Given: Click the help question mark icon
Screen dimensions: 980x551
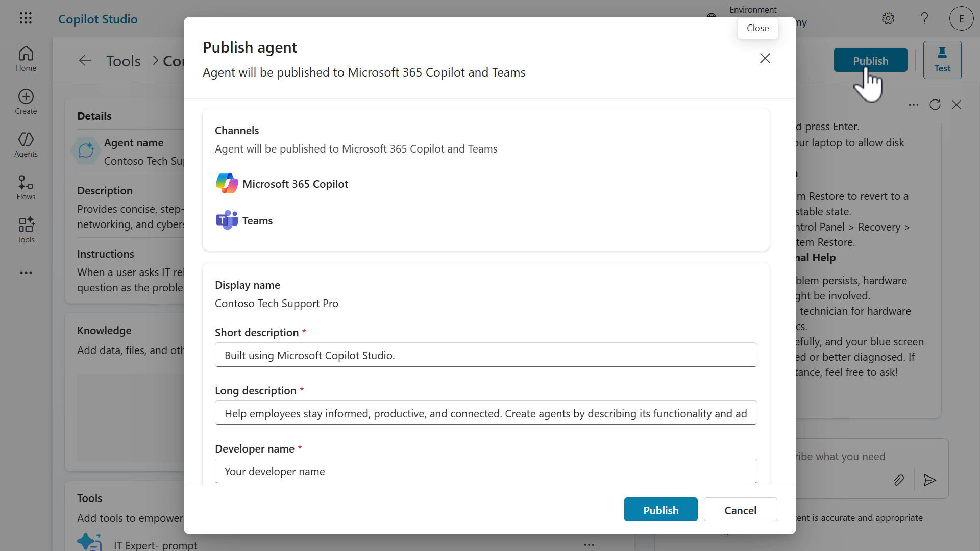Looking at the screenshot, I should coord(924,19).
